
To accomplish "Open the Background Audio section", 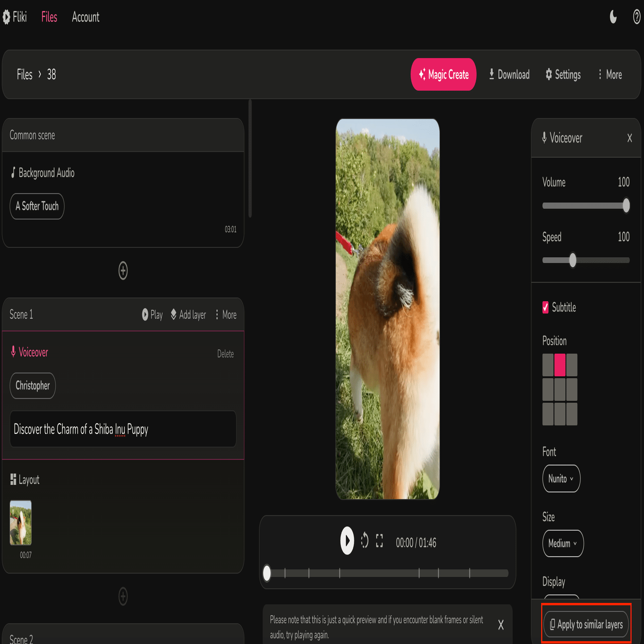I will pyautogui.click(x=42, y=173).
